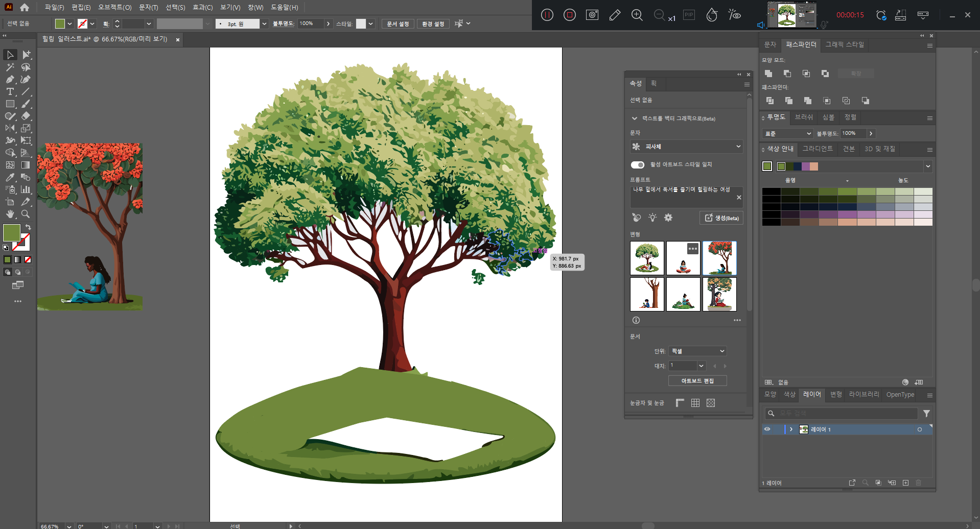Click the 아트보드 편집 button
The image size is (980, 529).
(697, 381)
